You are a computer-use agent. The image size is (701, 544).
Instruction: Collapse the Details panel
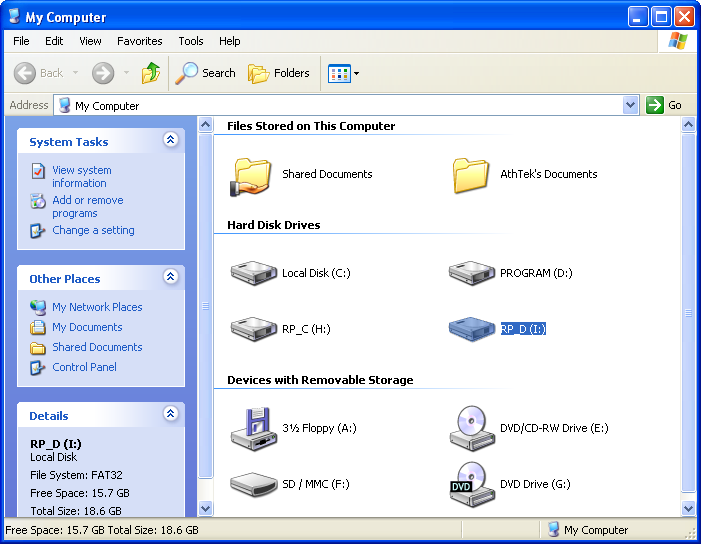pos(170,415)
